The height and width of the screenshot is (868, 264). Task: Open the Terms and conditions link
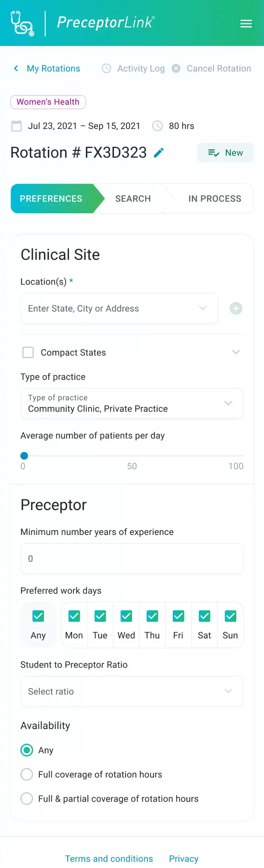109,858
